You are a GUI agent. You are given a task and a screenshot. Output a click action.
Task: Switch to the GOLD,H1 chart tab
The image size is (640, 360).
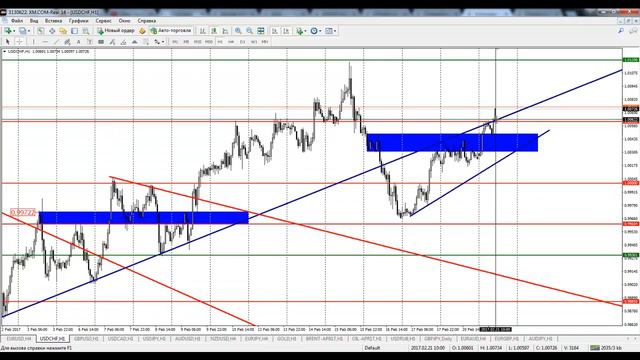[286, 339]
